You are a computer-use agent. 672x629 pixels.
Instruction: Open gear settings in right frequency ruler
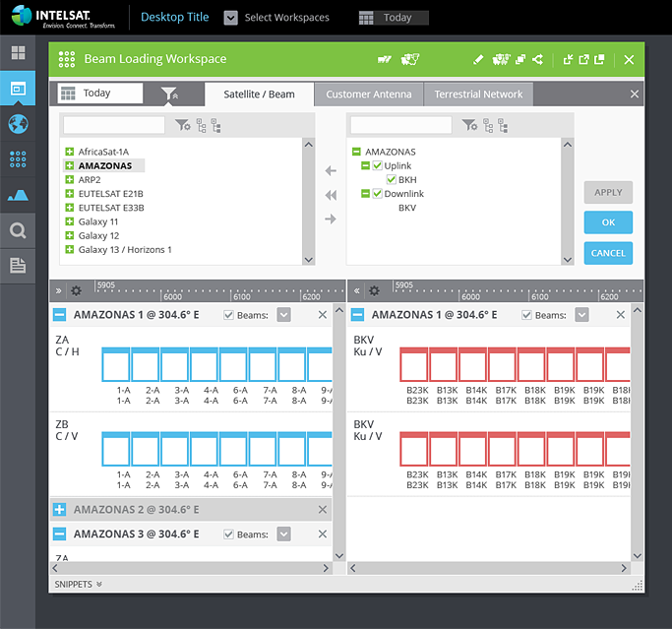coord(374,290)
